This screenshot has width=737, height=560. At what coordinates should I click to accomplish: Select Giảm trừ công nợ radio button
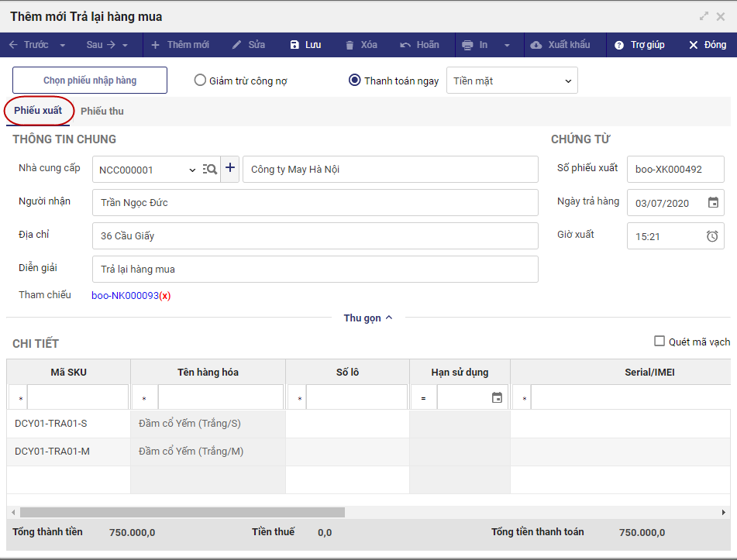click(x=201, y=81)
